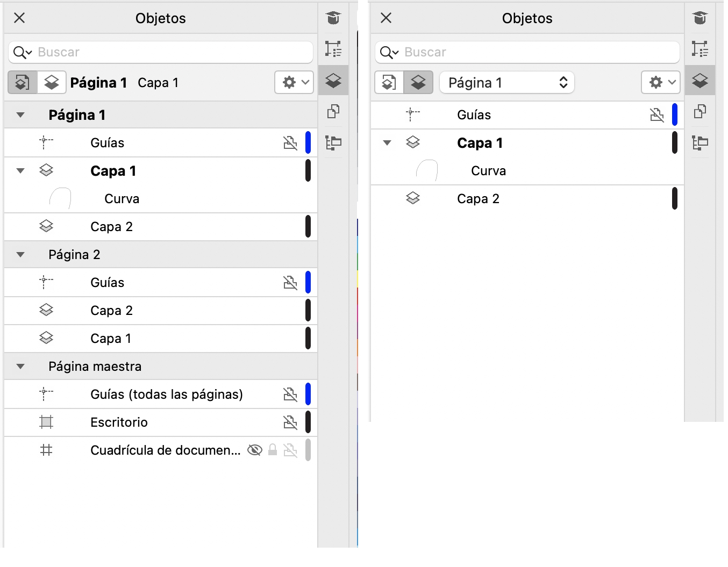Click the blue color swatch of Guías under Página 2
728x567 pixels.
click(x=308, y=282)
